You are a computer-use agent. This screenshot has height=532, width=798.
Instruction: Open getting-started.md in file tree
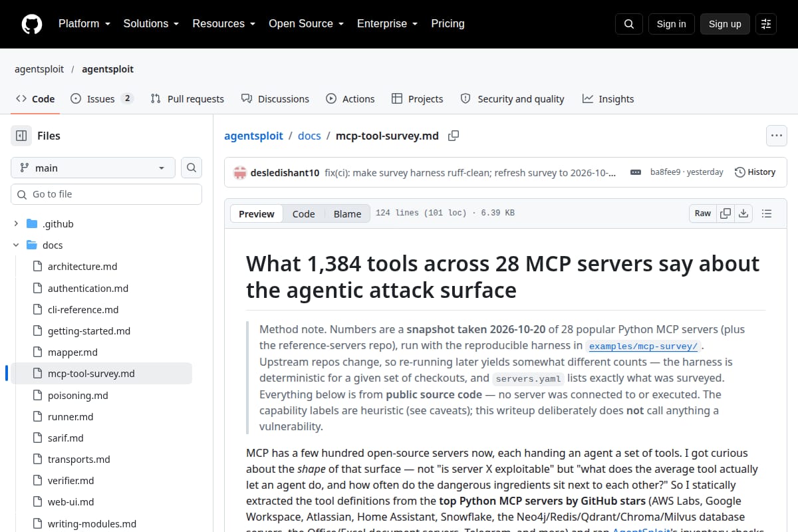click(x=89, y=331)
